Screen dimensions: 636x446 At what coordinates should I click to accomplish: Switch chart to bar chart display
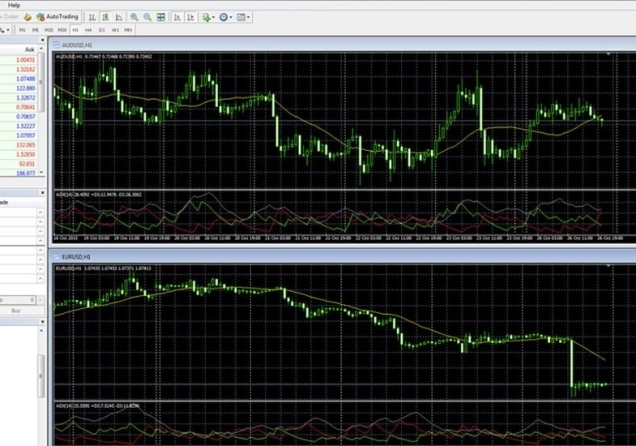[92, 17]
